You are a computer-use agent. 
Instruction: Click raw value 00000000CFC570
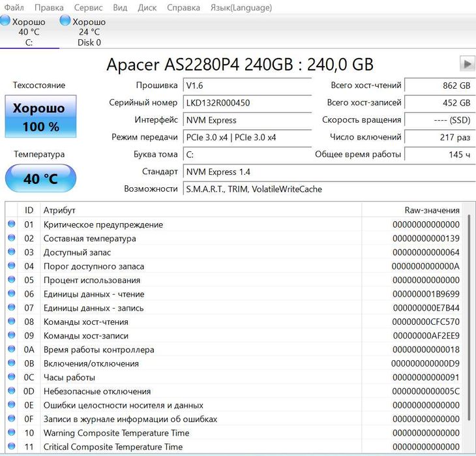(x=426, y=322)
